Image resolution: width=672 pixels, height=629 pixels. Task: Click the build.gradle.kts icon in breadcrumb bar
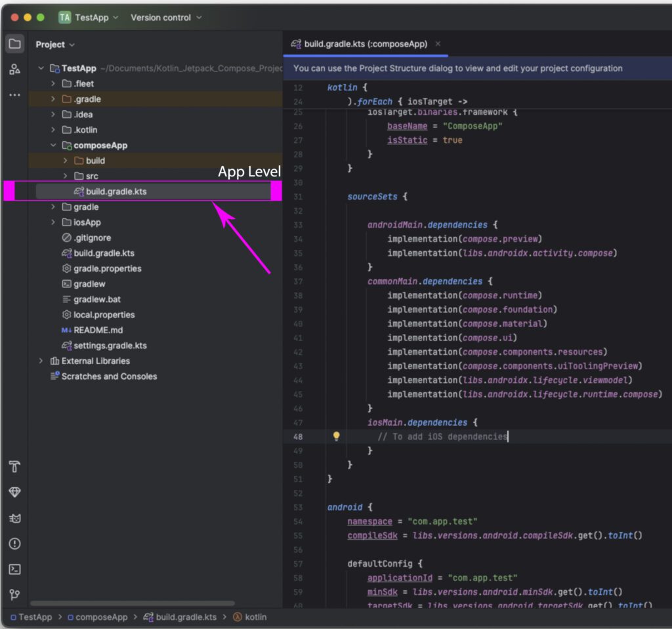pos(148,617)
